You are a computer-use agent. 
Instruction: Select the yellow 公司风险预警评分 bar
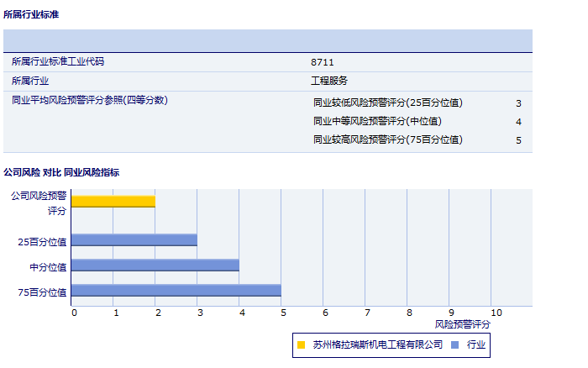(113, 201)
